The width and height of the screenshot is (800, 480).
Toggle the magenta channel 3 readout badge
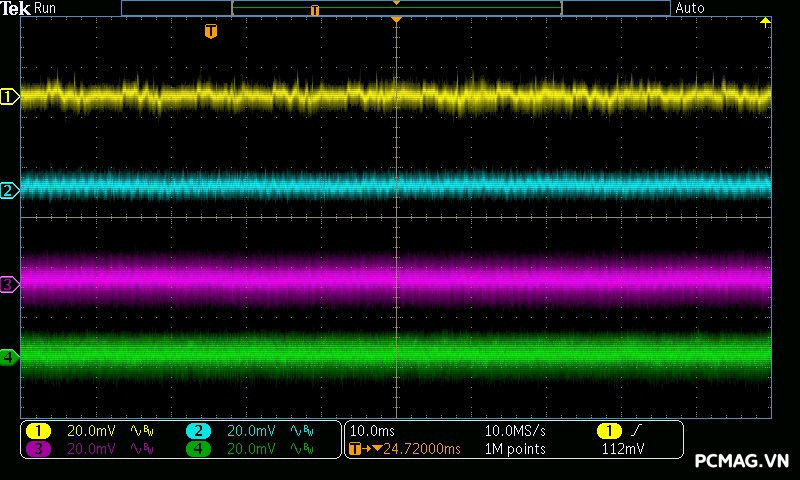pos(38,449)
